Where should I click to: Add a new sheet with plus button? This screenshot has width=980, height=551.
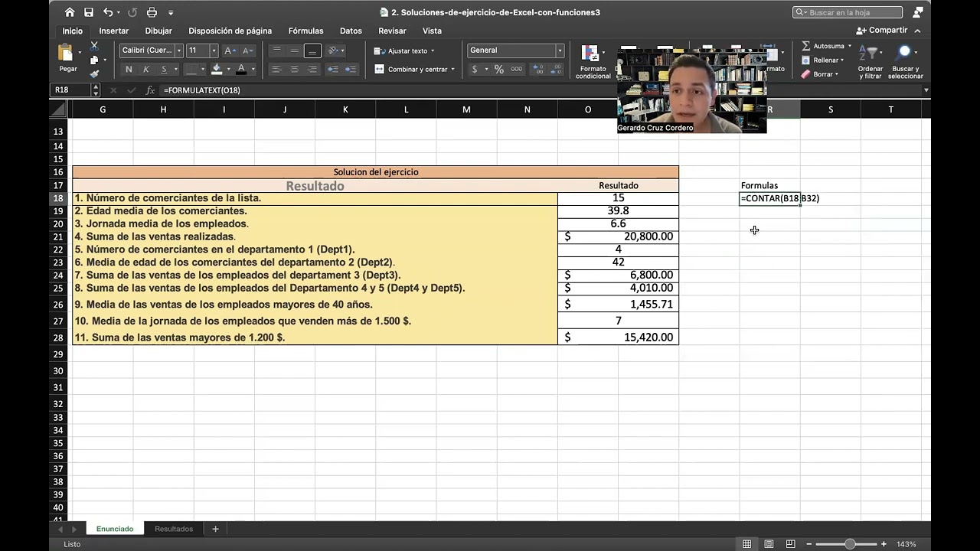(x=215, y=529)
